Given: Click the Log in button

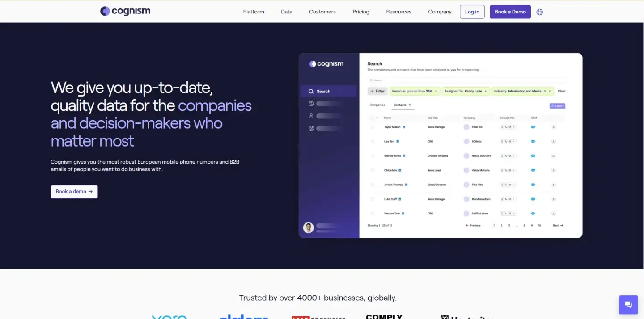Looking at the screenshot, I should [472, 12].
